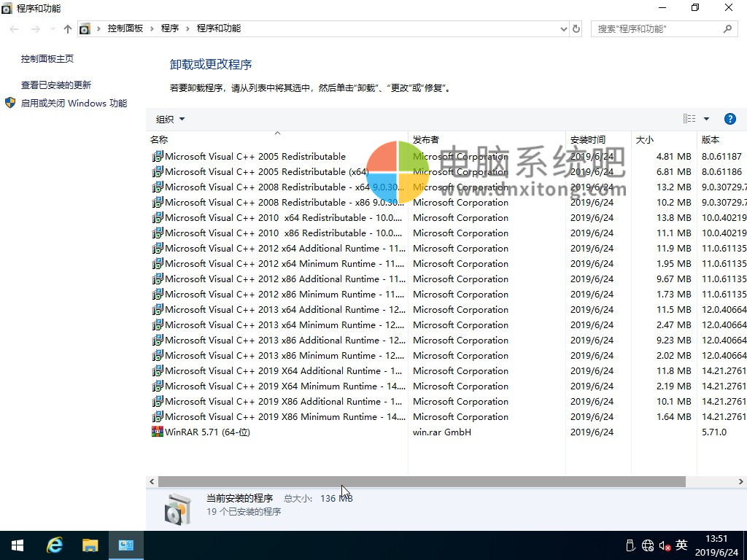This screenshot has width=747, height=560.
Task: Expand the chevron after 控制面板 breadcrumb
Action: click(x=152, y=29)
